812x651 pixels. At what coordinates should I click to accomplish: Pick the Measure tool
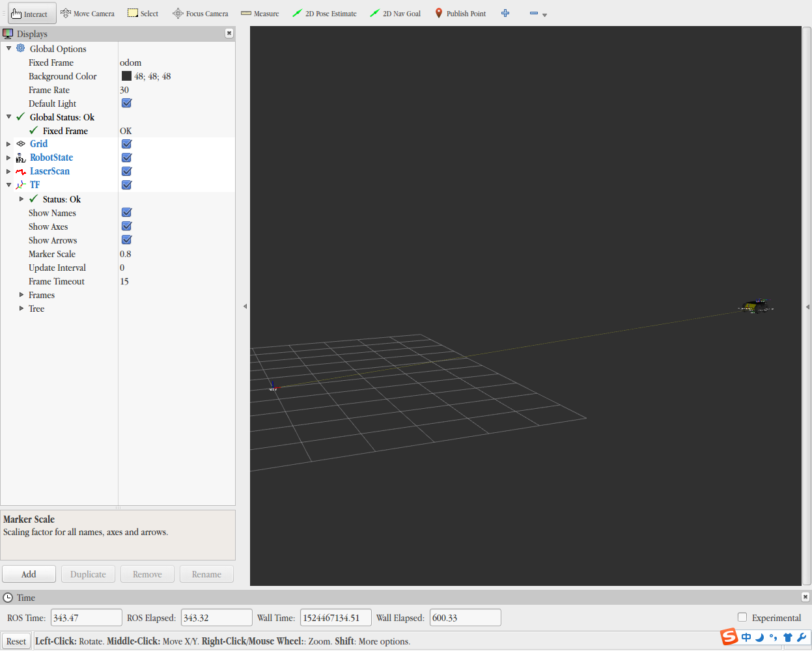click(x=260, y=14)
